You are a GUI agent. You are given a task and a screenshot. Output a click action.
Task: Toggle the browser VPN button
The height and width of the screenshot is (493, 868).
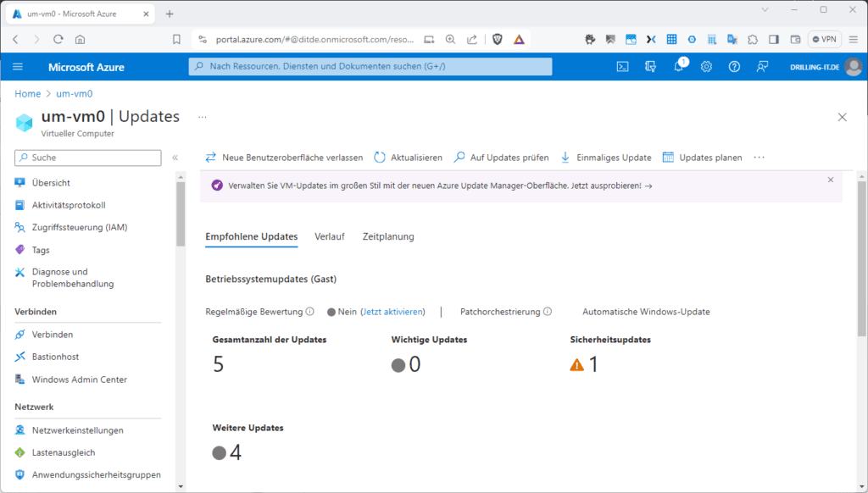tap(824, 39)
